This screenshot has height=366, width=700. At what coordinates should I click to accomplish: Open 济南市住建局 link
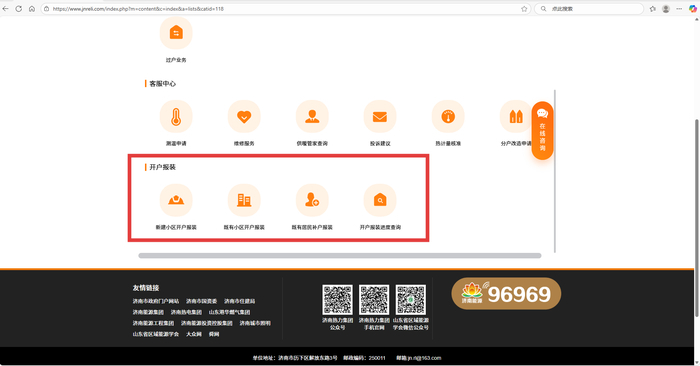coord(240,301)
